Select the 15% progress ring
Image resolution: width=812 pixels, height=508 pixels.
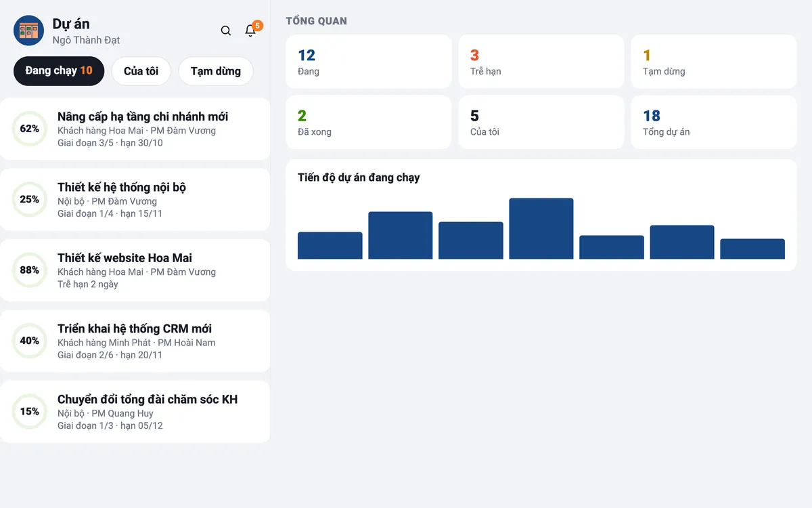click(x=30, y=411)
